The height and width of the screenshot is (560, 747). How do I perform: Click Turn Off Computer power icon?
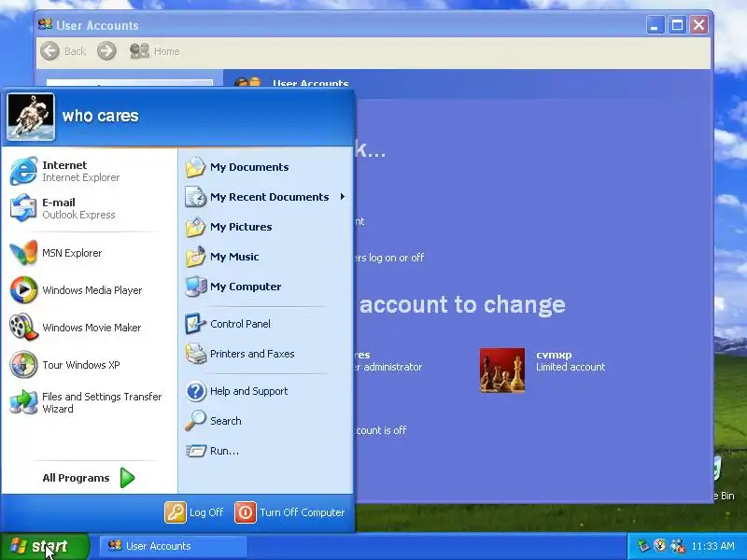click(246, 512)
